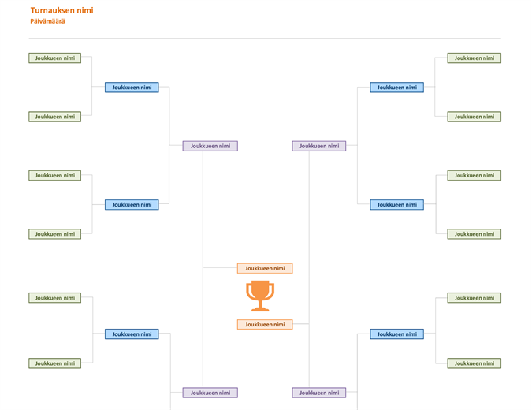This screenshot has height=410, width=532.
Task: Select the topmost blue box on the left side
Action: (x=132, y=88)
